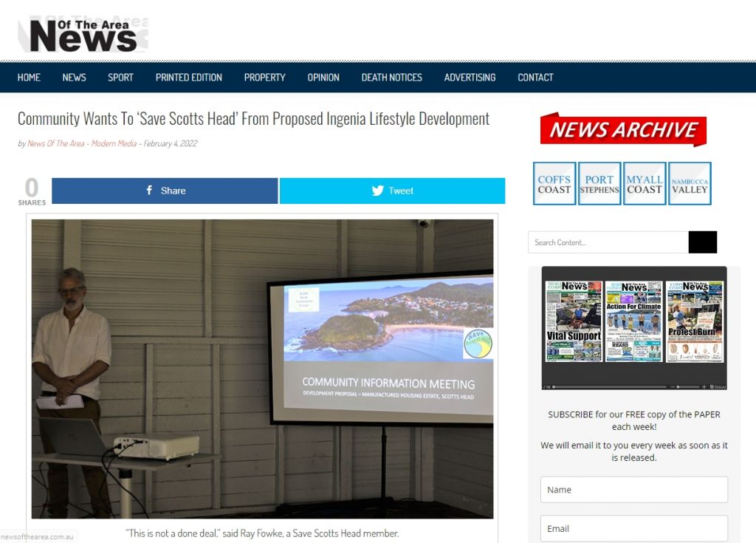The height and width of the screenshot is (543, 756).
Task: Click the NEWS ARCHIVE banner
Action: click(623, 129)
